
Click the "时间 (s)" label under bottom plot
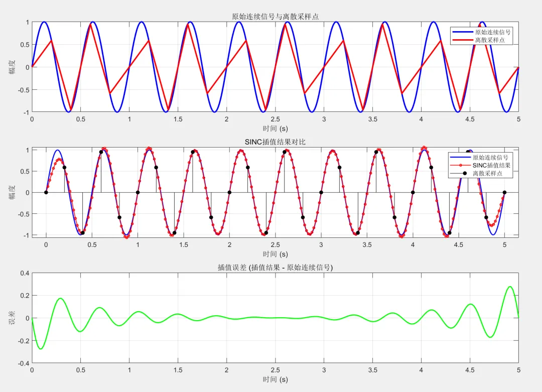click(x=275, y=379)
